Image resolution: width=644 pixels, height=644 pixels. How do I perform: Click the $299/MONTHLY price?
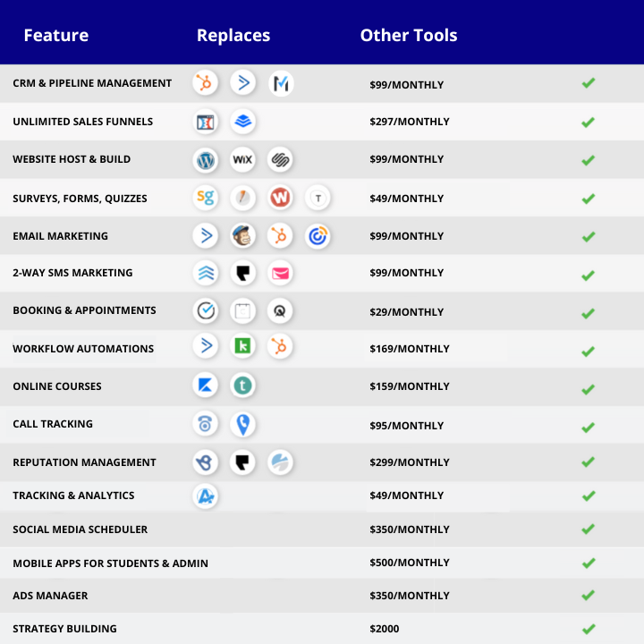[x=410, y=462]
